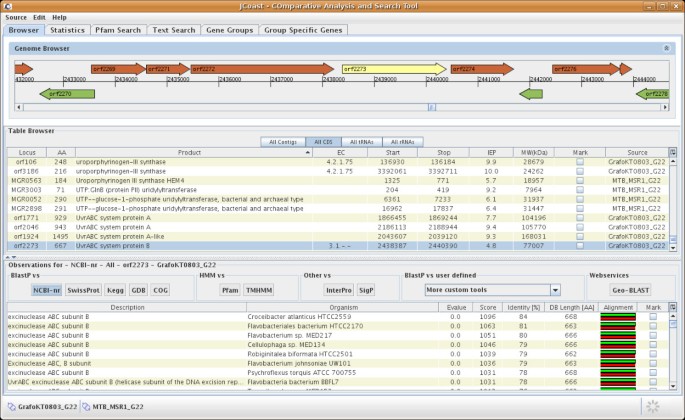Viewport: 685px width, 420px height.
Task: Select the green orf2270 gene arrow
Action: (x=67, y=94)
